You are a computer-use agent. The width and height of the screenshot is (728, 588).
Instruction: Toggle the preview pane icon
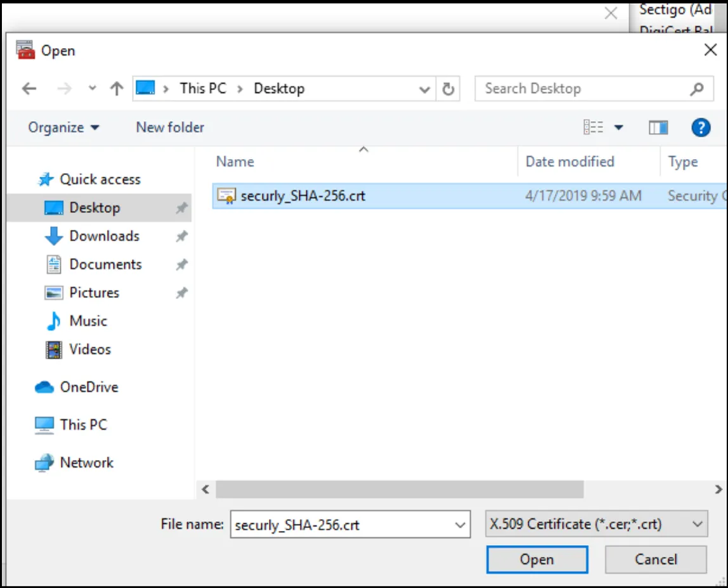pyautogui.click(x=658, y=128)
